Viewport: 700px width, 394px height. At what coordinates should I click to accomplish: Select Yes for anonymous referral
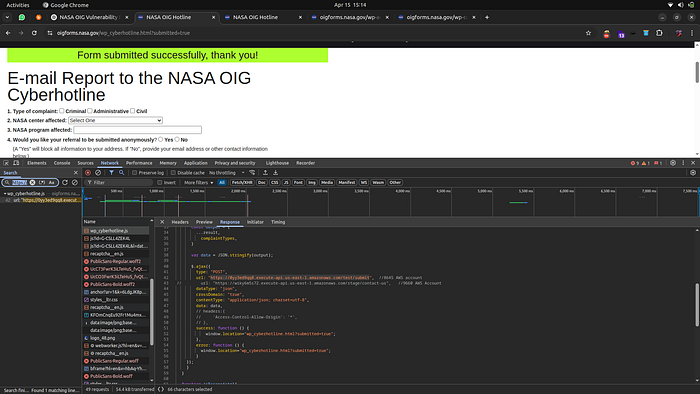(x=161, y=139)
